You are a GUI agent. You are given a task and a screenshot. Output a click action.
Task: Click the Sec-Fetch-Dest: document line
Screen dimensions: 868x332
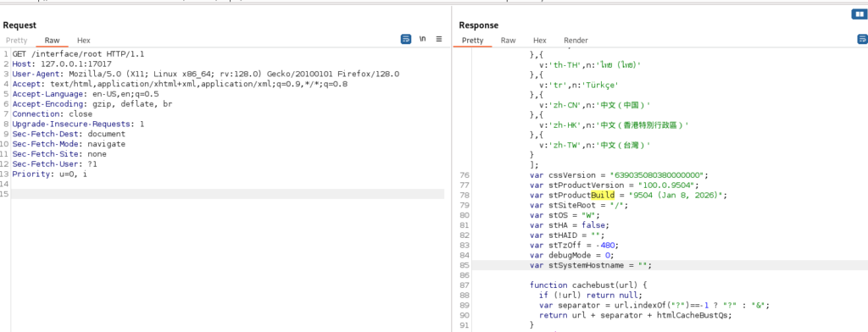tap(69, 134)
